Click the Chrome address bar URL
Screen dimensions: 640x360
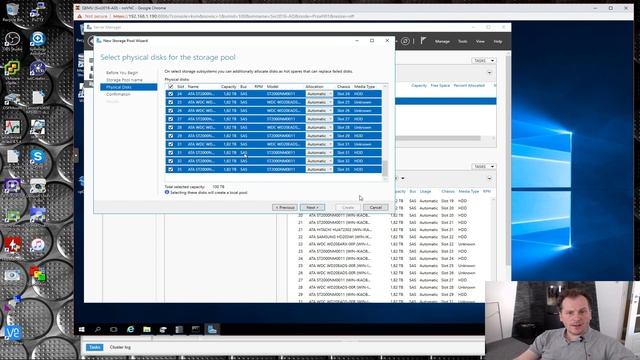click(233, 16)
